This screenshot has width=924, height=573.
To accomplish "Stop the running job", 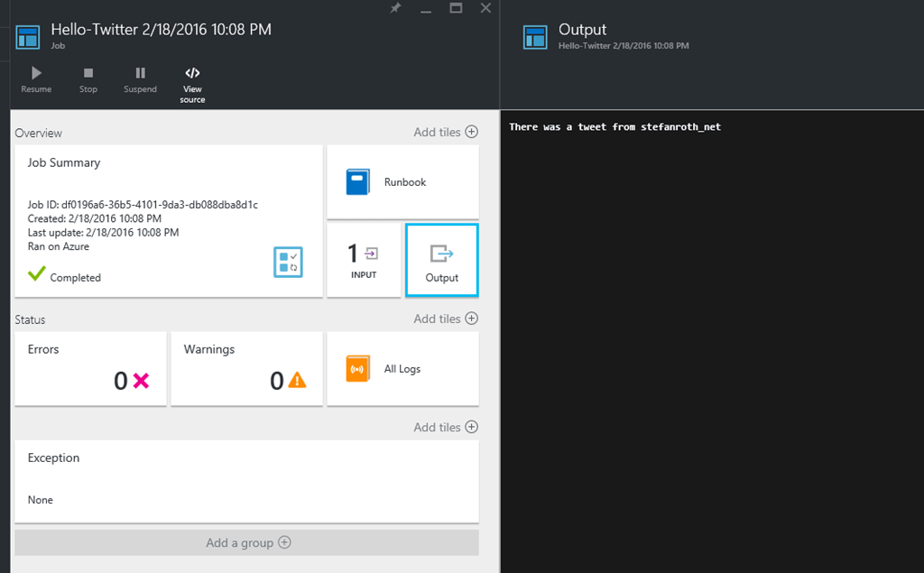I will click(x=88, y=73).
